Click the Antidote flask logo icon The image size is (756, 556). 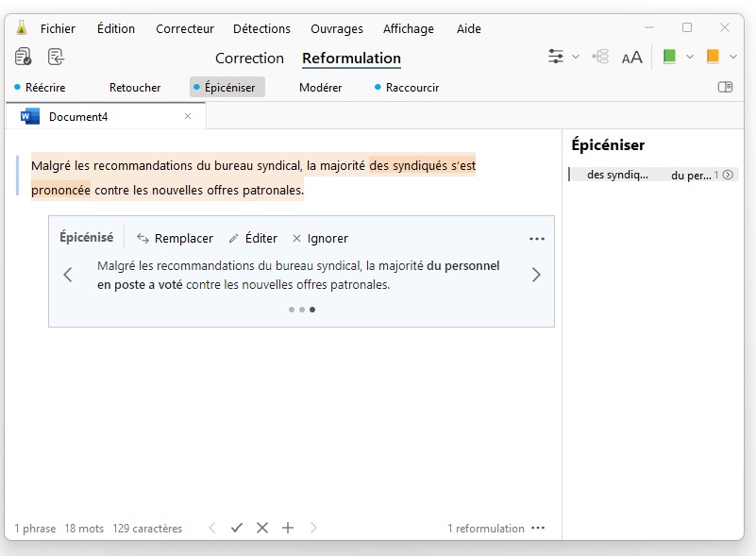(21, 28)
